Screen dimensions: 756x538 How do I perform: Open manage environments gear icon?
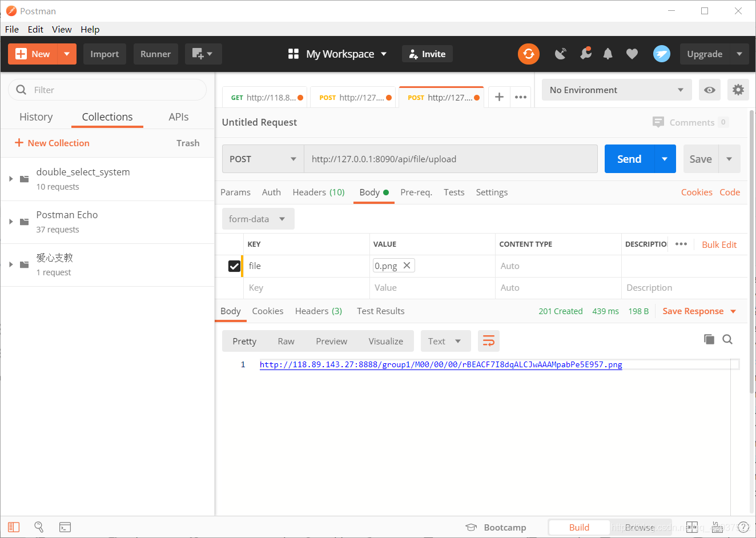tap(738, 90)
